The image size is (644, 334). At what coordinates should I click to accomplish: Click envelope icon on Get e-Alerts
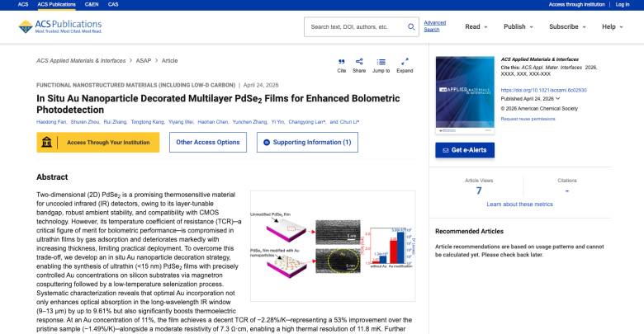445,151
